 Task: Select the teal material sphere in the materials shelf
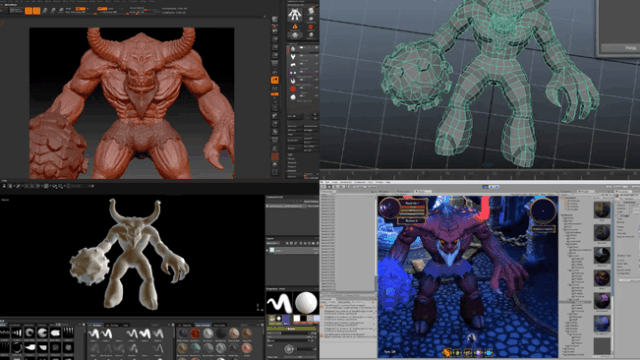point(195,348)
